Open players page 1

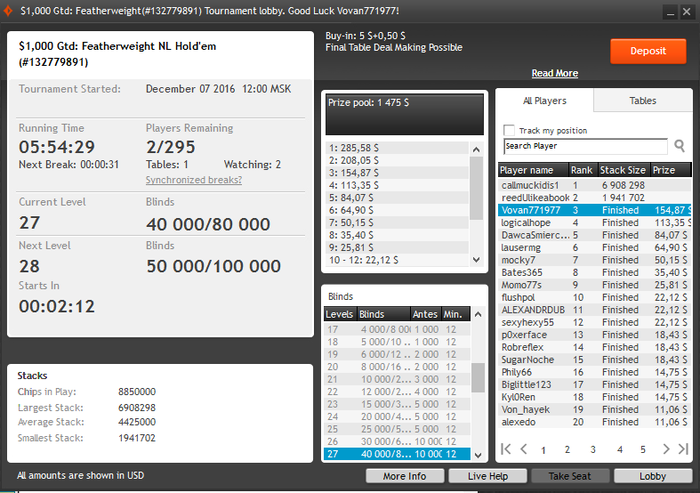click(543, 450)
